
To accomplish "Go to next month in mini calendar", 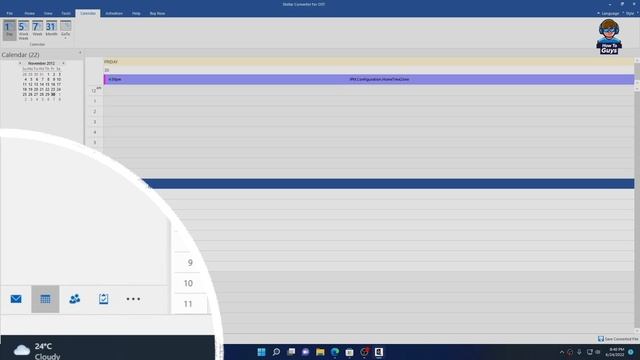I will 63,63.
